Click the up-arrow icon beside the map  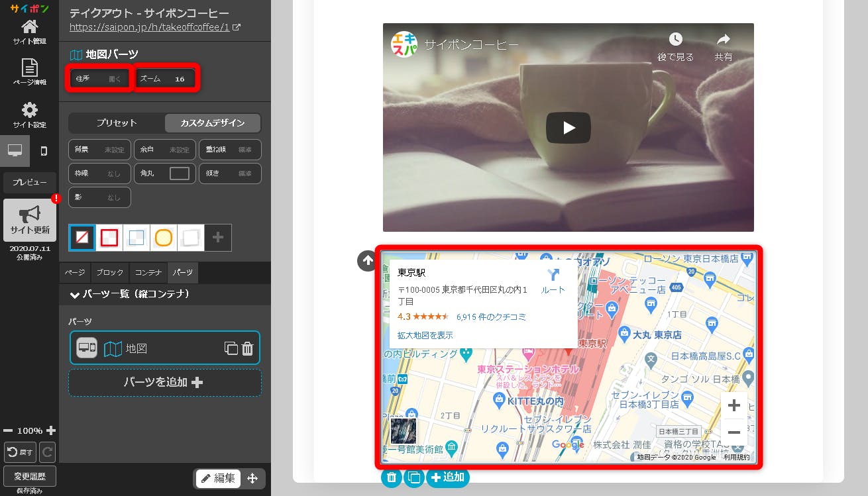[366, 261]
